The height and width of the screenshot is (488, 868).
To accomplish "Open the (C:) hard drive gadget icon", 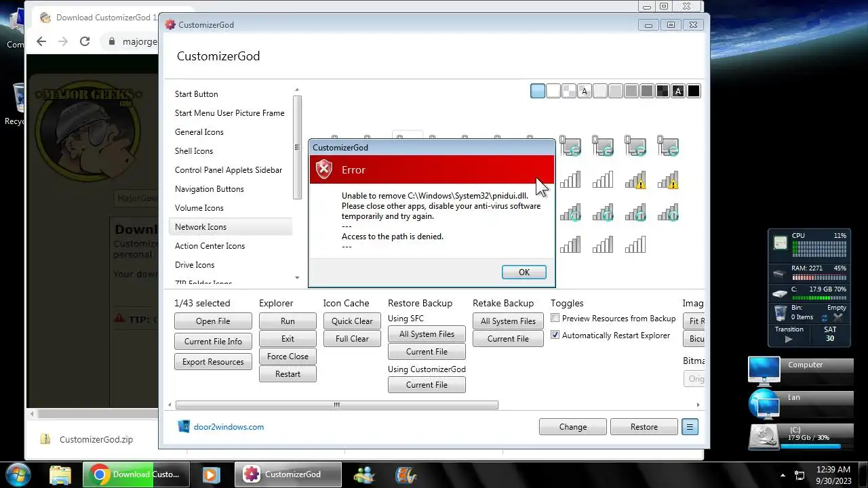I will [x=764, y=437].
